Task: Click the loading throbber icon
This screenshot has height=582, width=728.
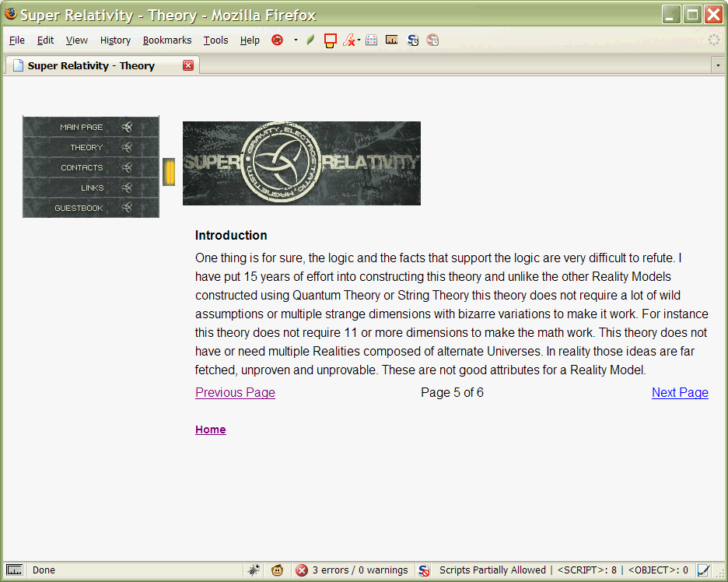Action: pyautogui.click(x=714, y=40)
